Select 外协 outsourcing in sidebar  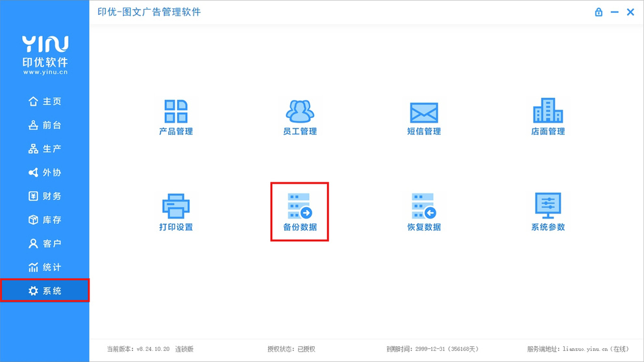(x=45, y=173)
